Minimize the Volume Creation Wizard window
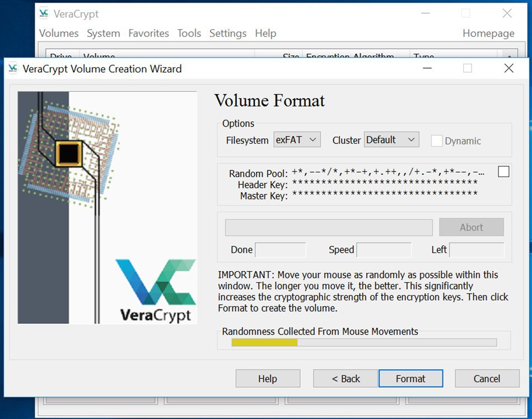 point(427,69)
